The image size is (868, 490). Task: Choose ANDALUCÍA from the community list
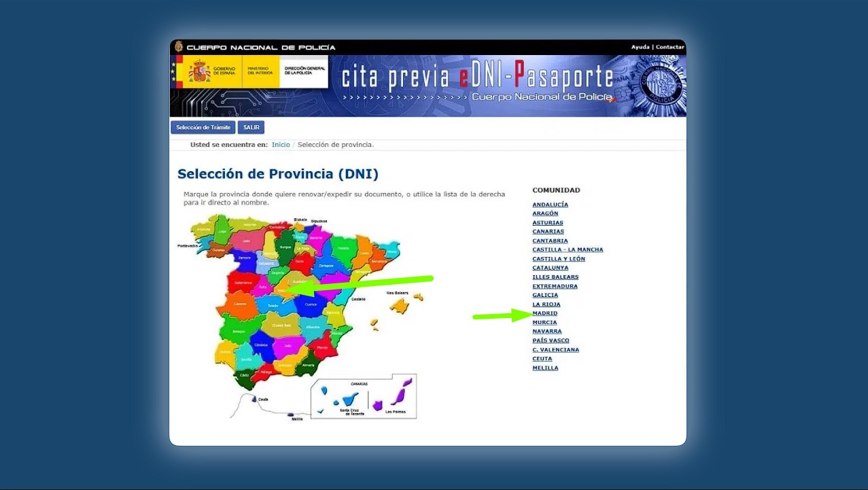tap(550, 205)
